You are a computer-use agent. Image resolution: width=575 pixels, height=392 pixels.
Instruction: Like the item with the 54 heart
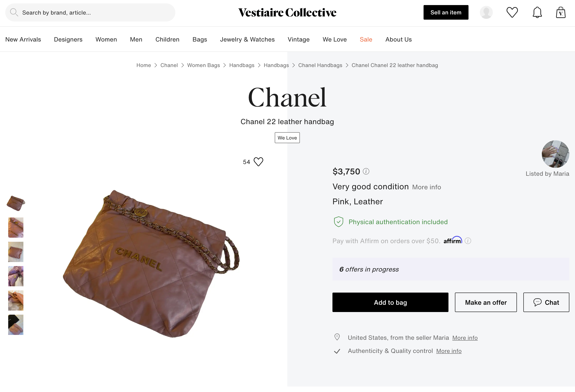[x=258, y=162]
